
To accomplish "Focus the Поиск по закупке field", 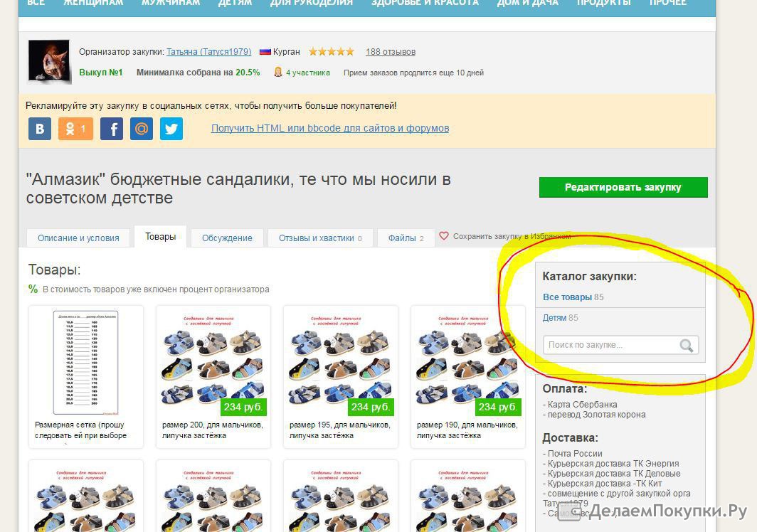I will 620,345.
